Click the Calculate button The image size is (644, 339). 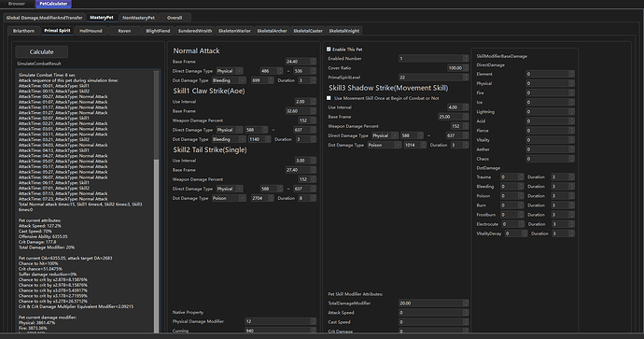click(41, 51)
